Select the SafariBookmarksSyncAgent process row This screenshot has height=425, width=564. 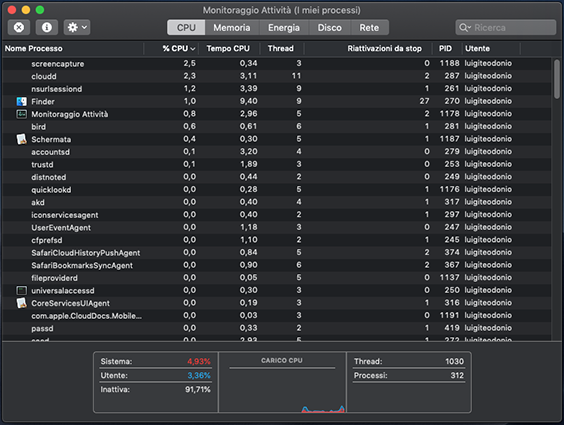click(x=277, y=265)
